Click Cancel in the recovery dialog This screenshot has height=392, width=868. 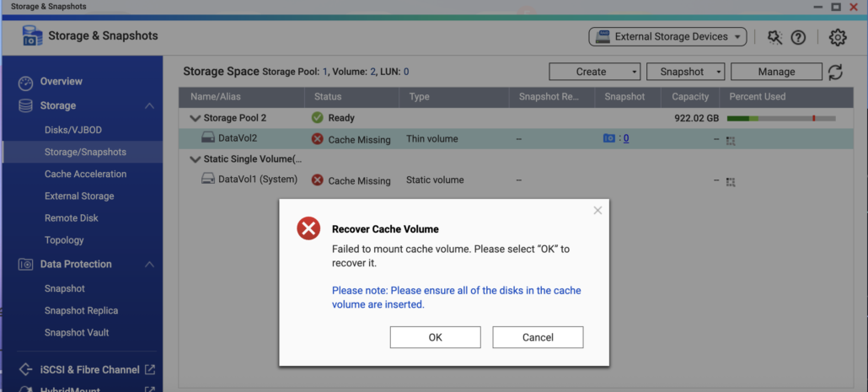point(538,337)
